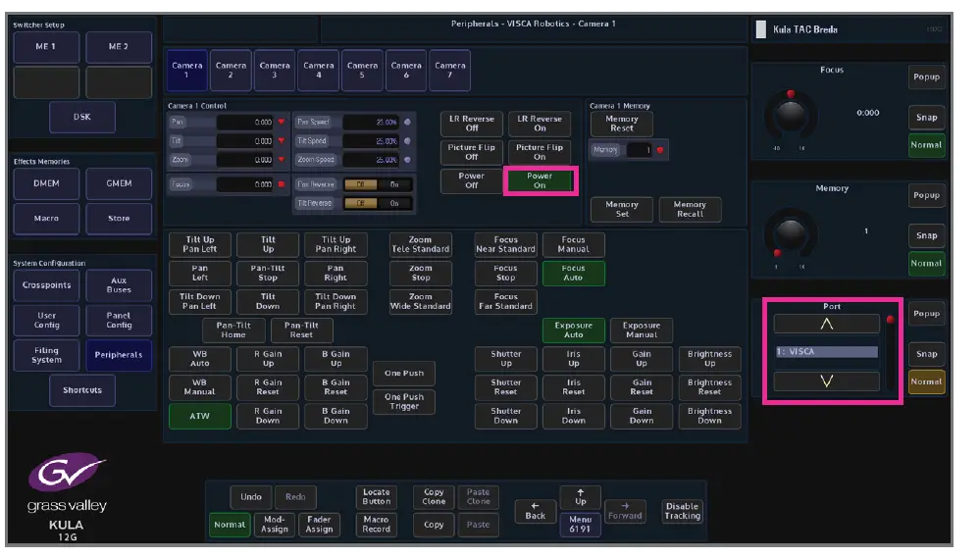Select the Camera 5 tab
The image size is (980, 558).
[362, 70]
